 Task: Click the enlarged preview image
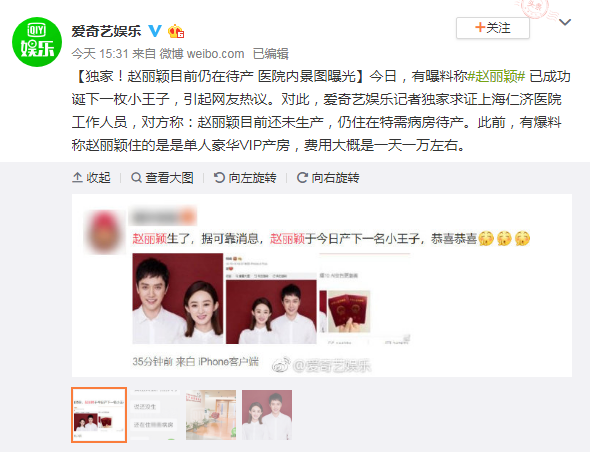pos(322,286)
